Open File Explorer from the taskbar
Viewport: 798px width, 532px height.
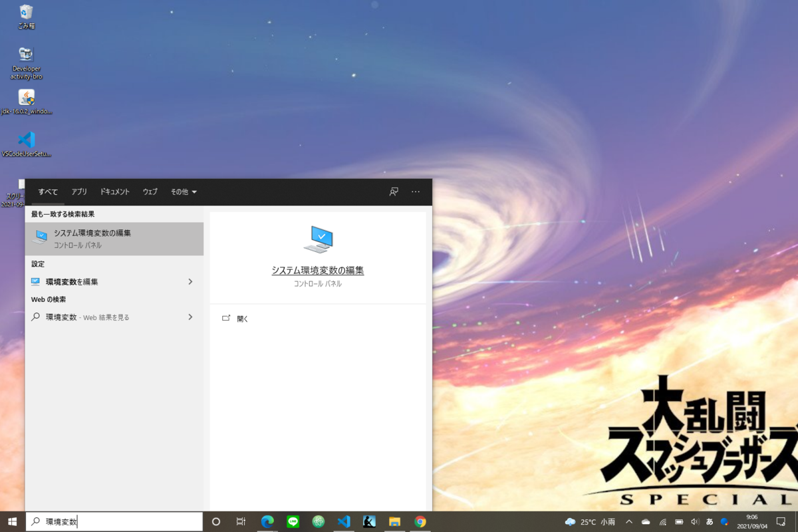(x=394, y=522)
